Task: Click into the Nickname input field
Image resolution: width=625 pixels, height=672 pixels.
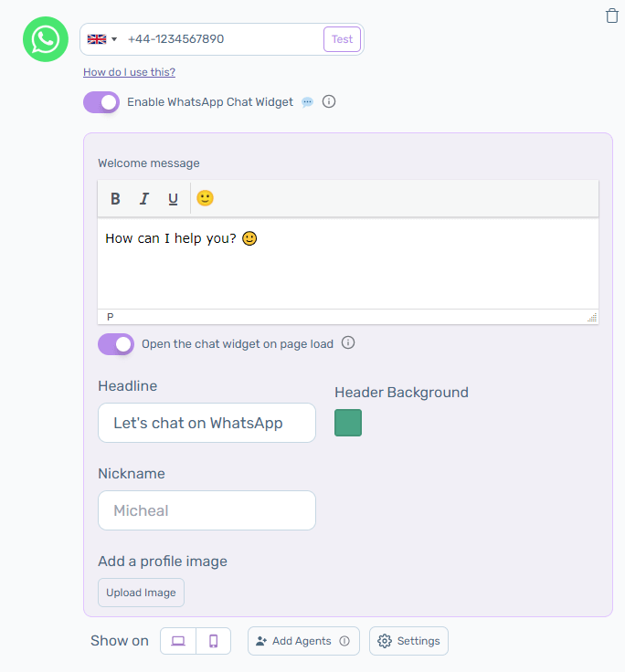Action: pos(207,510)
